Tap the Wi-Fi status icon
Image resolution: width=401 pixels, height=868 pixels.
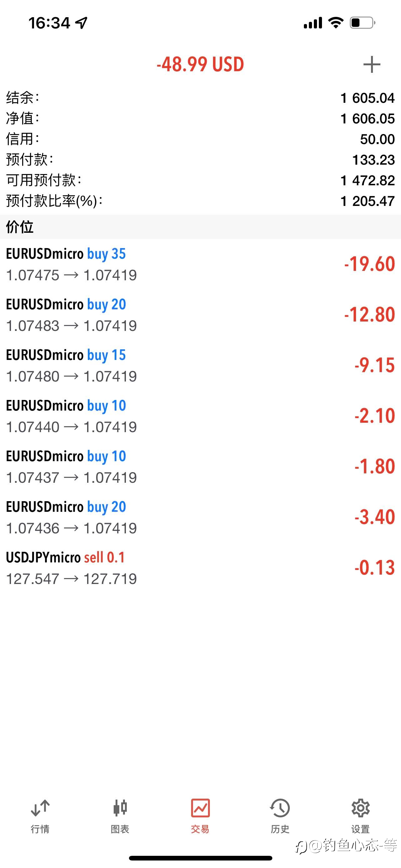pyautogui.click(x=336, y=22)
